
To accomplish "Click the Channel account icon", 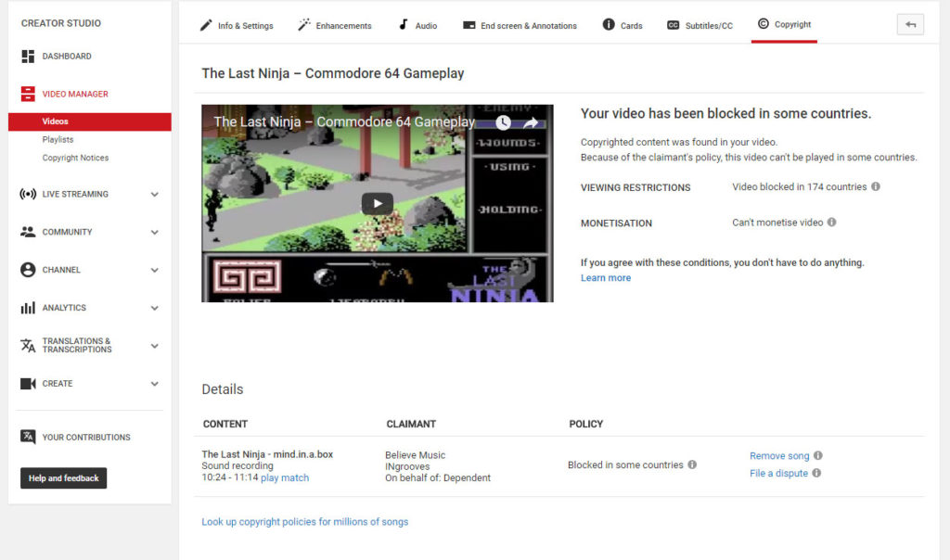I will click(x=28, y=270).
